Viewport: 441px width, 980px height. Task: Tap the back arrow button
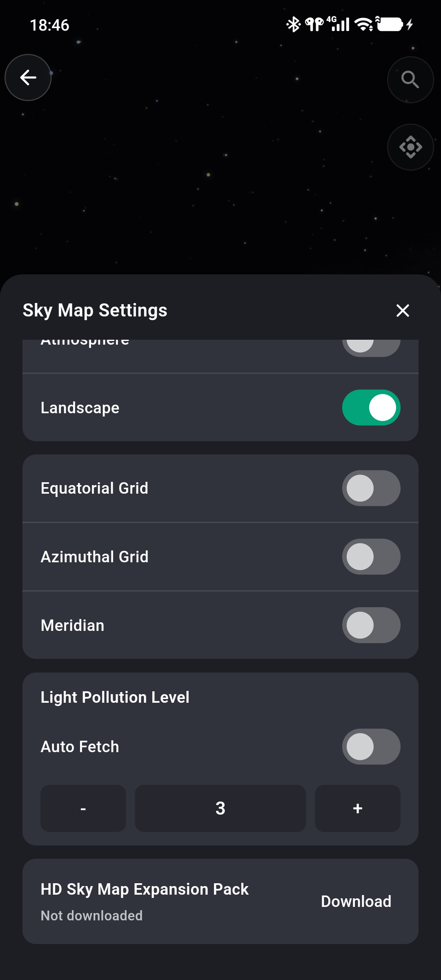pos(28,78)
